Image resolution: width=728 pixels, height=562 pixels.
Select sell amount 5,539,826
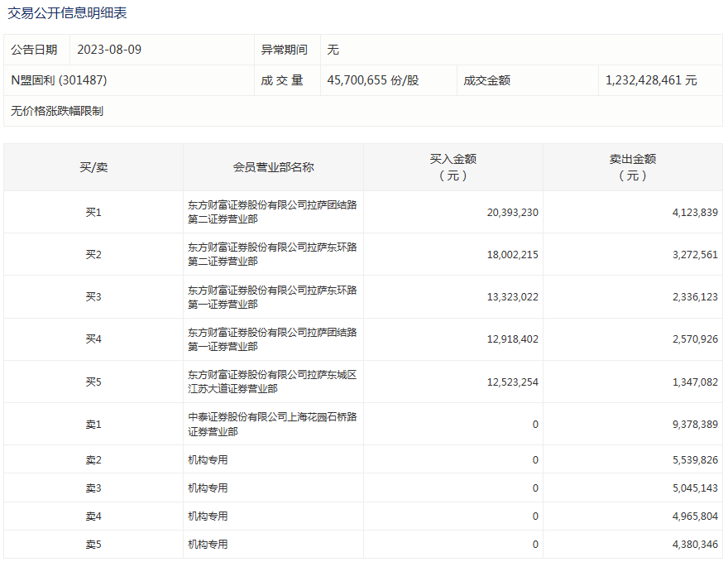click(695, 460)
